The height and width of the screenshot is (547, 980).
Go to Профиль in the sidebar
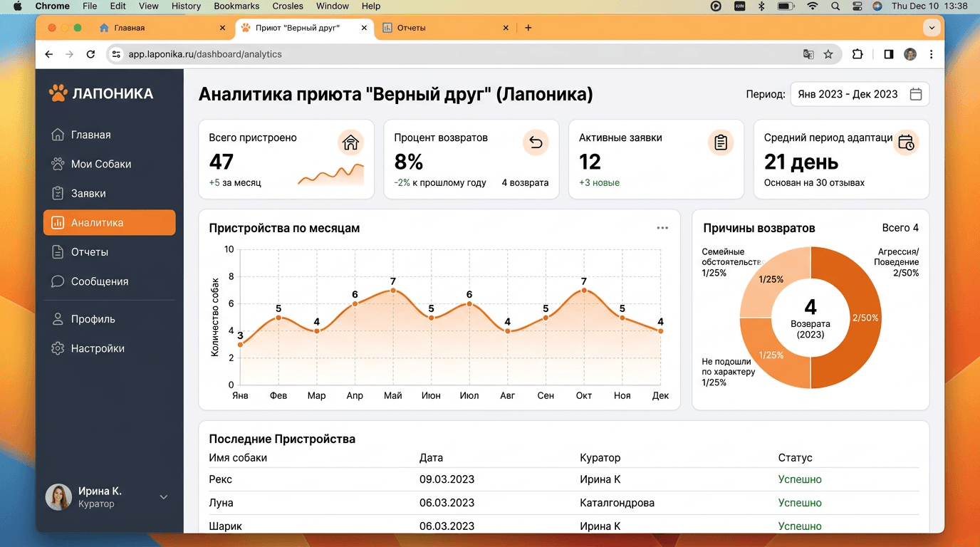pos(109,319)
